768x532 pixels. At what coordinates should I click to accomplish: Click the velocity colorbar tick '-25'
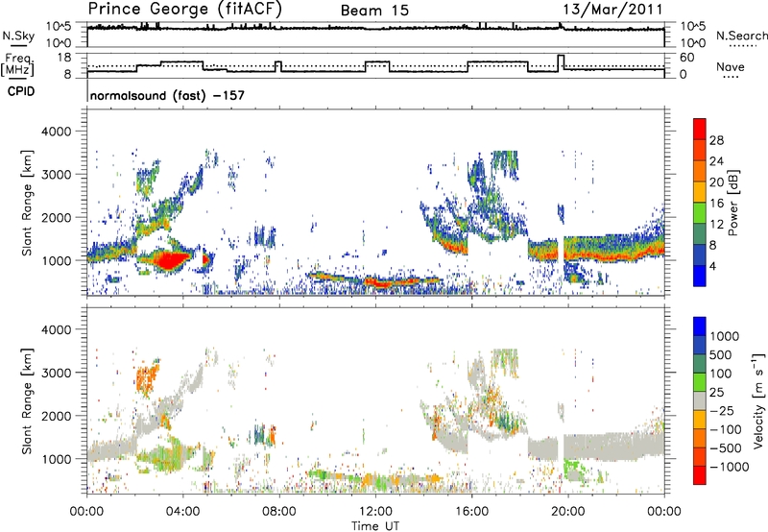click(x=722, y=410)
